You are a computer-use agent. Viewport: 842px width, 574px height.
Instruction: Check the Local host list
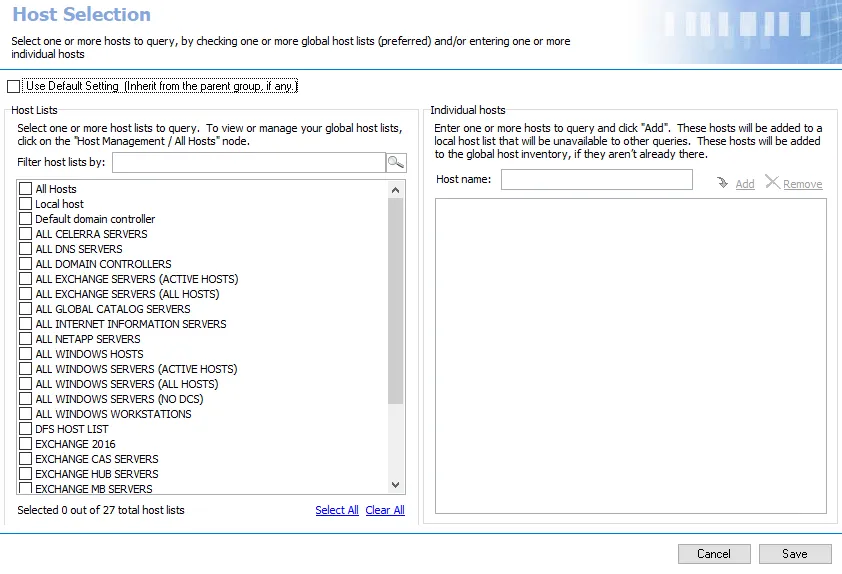[x=25, y=204]
